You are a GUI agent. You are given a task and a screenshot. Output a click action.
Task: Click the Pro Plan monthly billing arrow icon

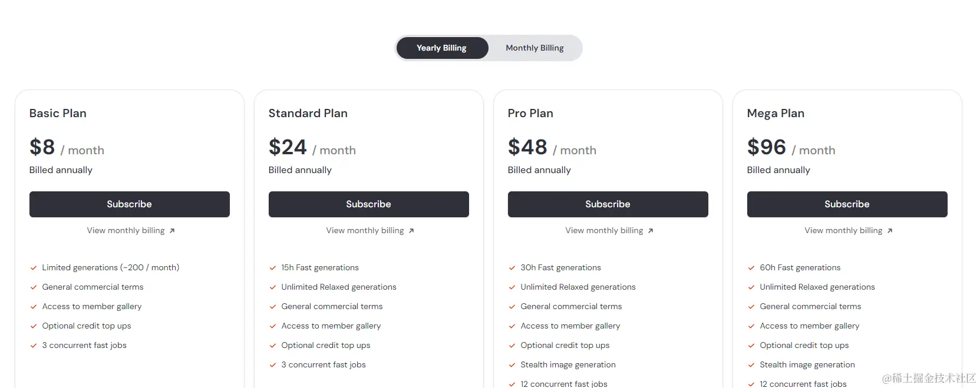click(651, 231)
